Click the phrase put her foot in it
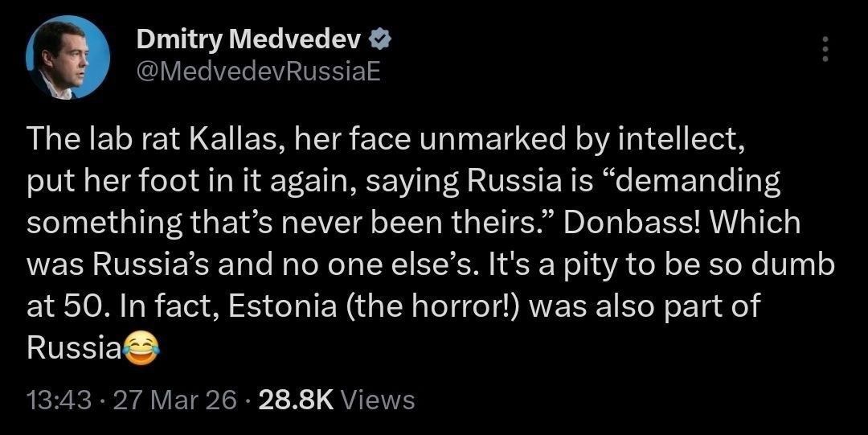Screen dimensions: 868x435 point(154,181)
